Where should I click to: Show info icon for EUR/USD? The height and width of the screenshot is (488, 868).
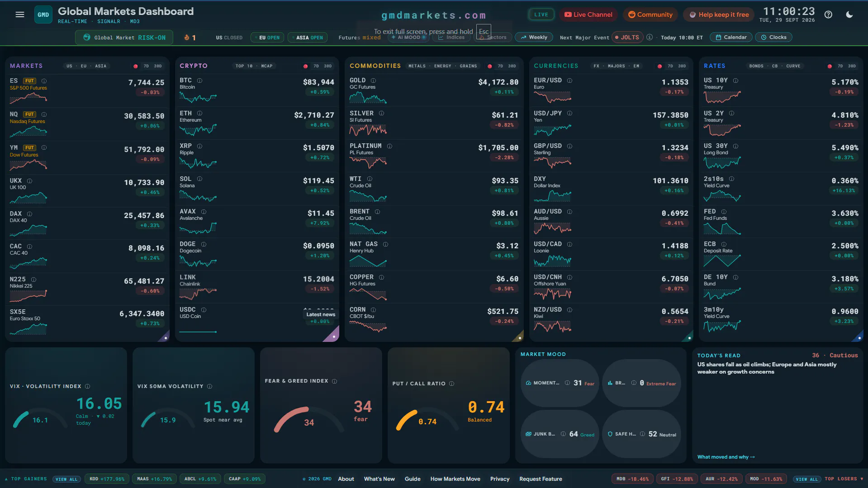pos(569,81)
